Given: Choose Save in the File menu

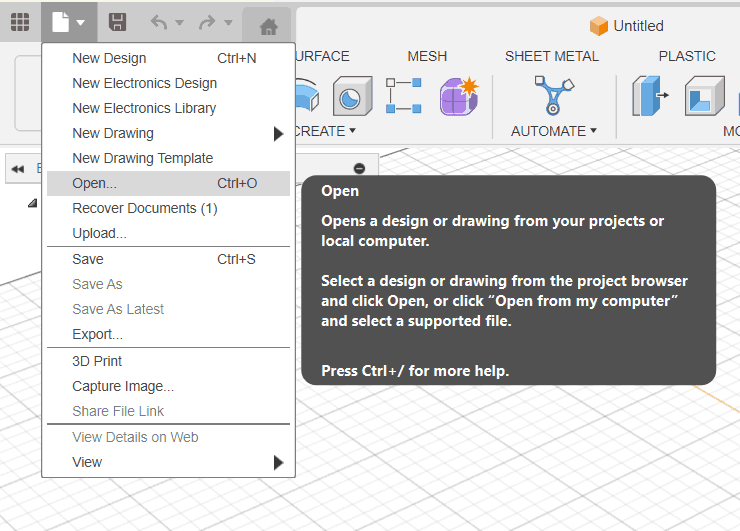Looking at the screenshot, I should click(168, 259).
